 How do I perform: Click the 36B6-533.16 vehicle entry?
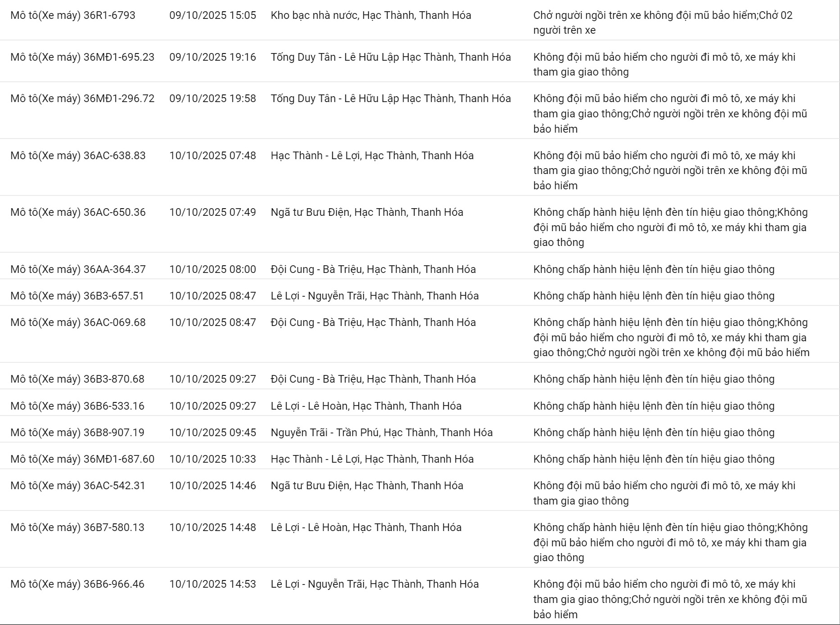[77, 406]
